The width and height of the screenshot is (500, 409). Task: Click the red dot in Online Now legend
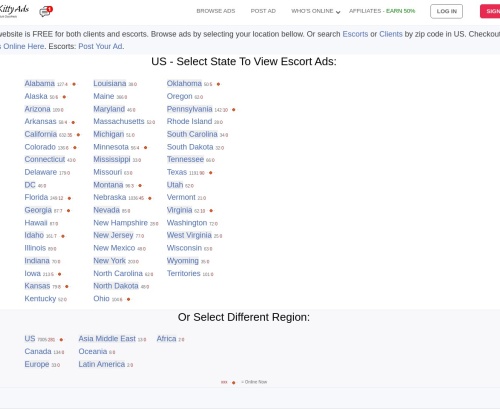click(233, 382)
